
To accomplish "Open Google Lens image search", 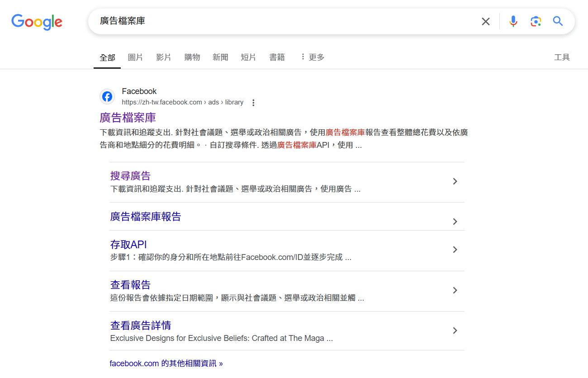I will point(536,21).
